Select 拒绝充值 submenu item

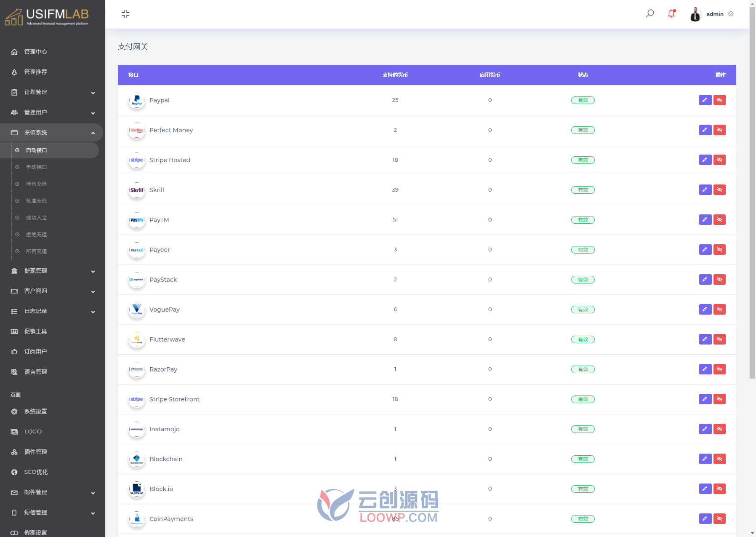pyautogui.click(x=49, y=235)
